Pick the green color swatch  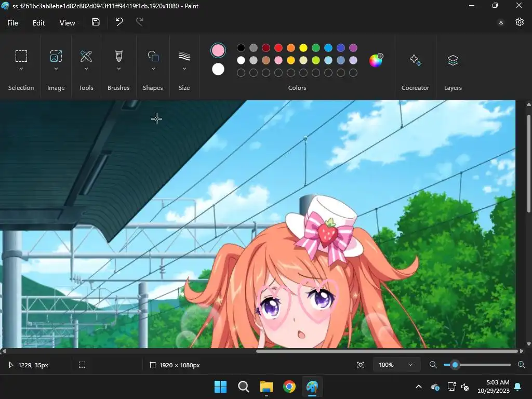316,48
